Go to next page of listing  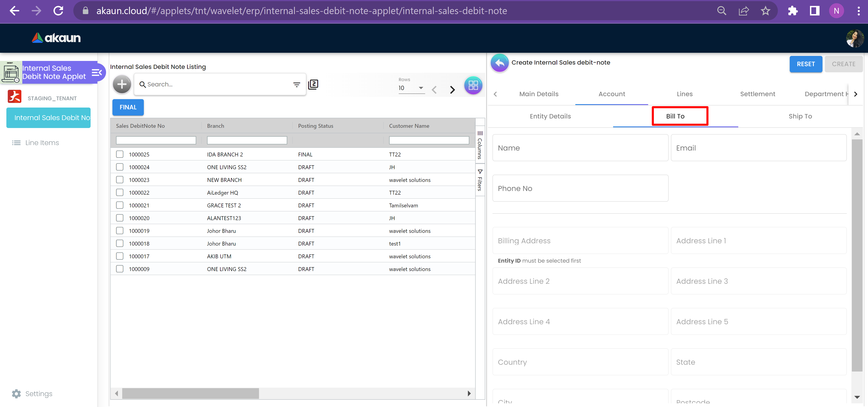click(x=452, y=90)
